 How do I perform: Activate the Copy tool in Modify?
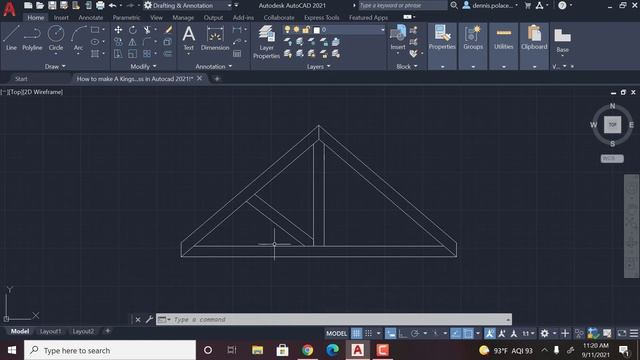pyautogui.click(x=118, y=42)
